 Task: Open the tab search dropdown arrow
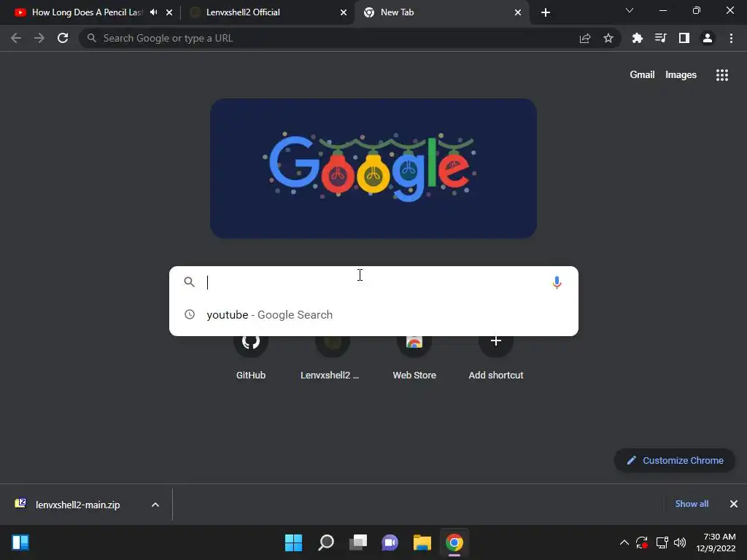pyautogui.click(x=630, y=10)
